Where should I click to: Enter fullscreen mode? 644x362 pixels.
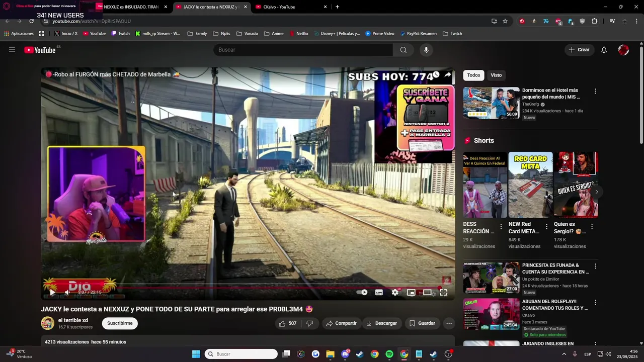[443, 292]
